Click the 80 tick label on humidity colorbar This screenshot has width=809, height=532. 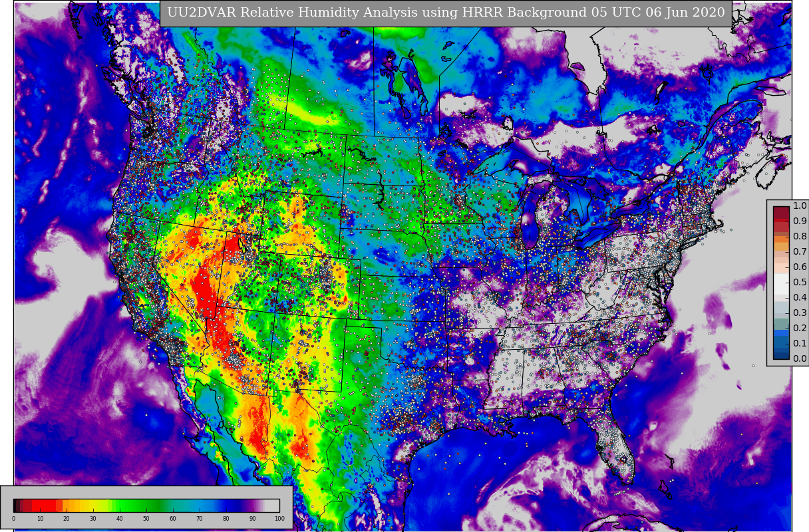pyautogui.click(x=226, y=519)
